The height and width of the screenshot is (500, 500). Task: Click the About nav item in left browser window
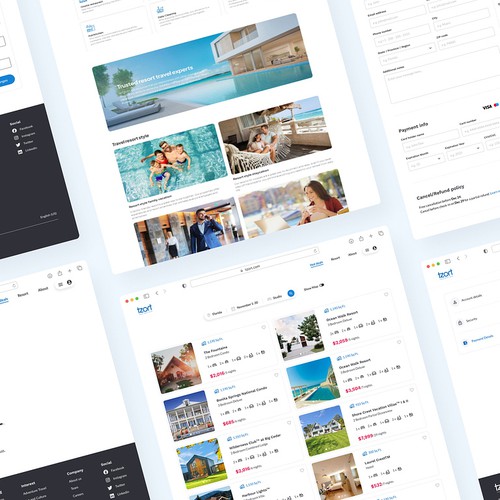pos(43,290)
